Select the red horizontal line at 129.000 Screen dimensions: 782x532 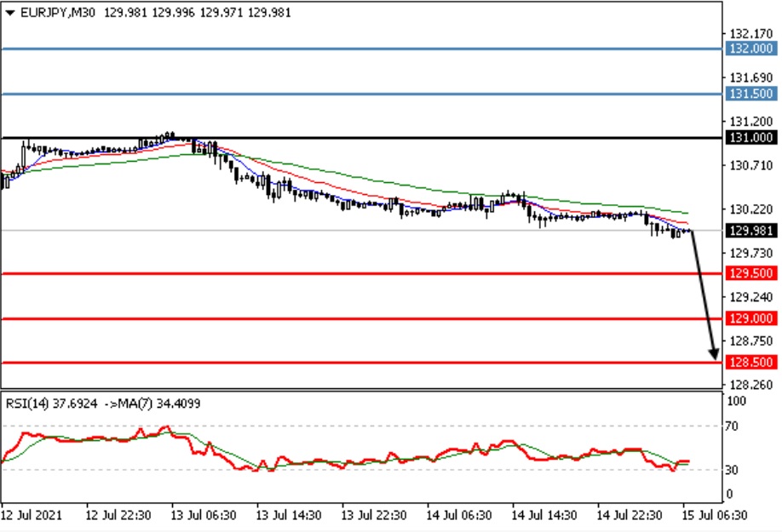click(361, 319)
